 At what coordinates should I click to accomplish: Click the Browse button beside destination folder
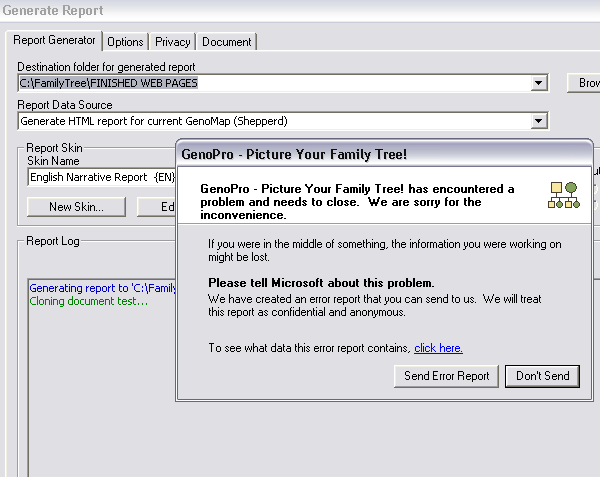(x=583, y=83)
